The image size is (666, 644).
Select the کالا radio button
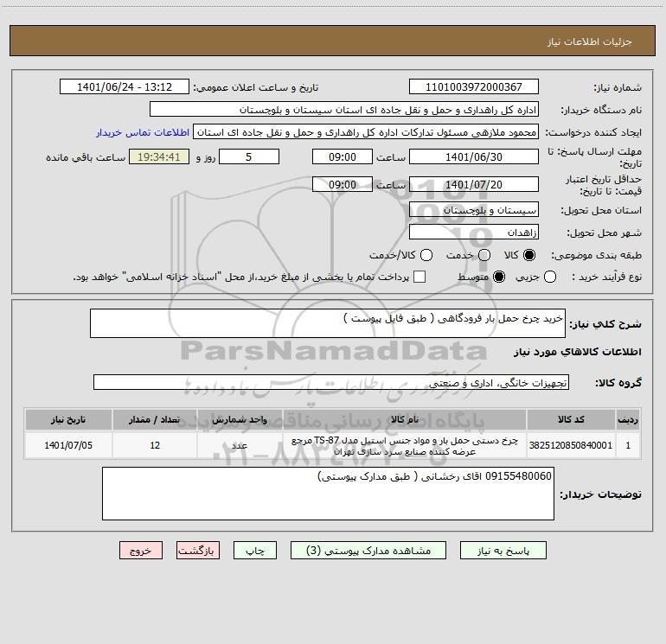click(529, 255)
